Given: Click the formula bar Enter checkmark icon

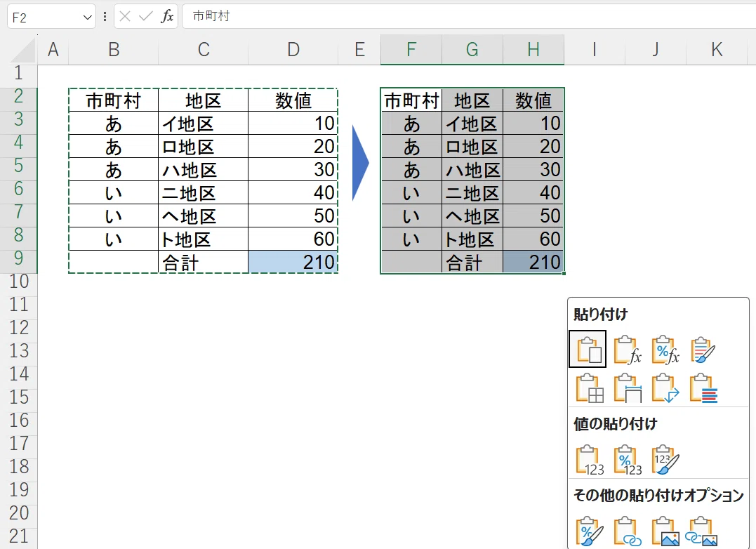Looking at the screenshot, I should coord(145,17).
